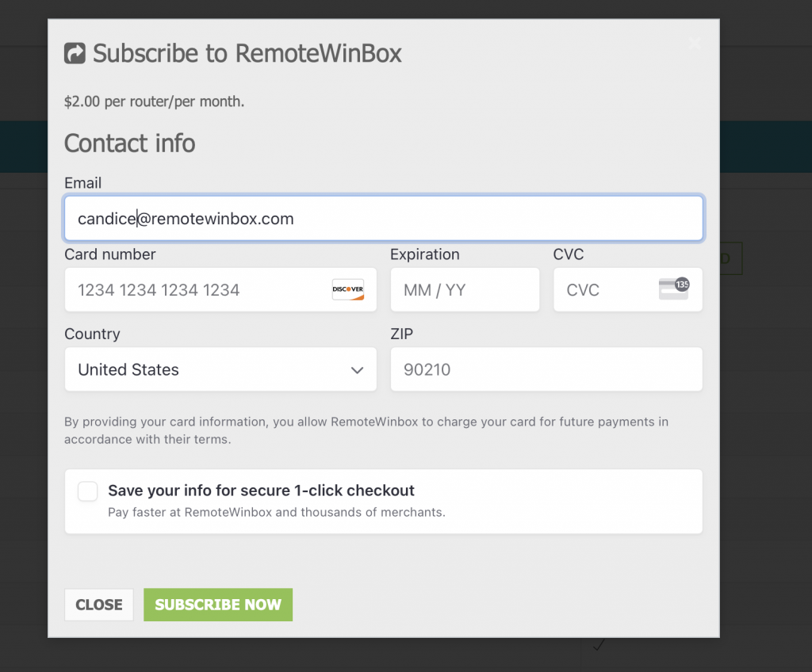The image size is (812, 672).
Task: Click the ZIP code field showing 90210
Action: coord(546,369)
